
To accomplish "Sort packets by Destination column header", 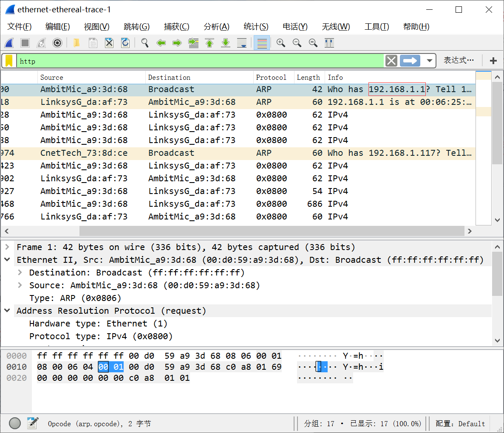I will [199, 77].
